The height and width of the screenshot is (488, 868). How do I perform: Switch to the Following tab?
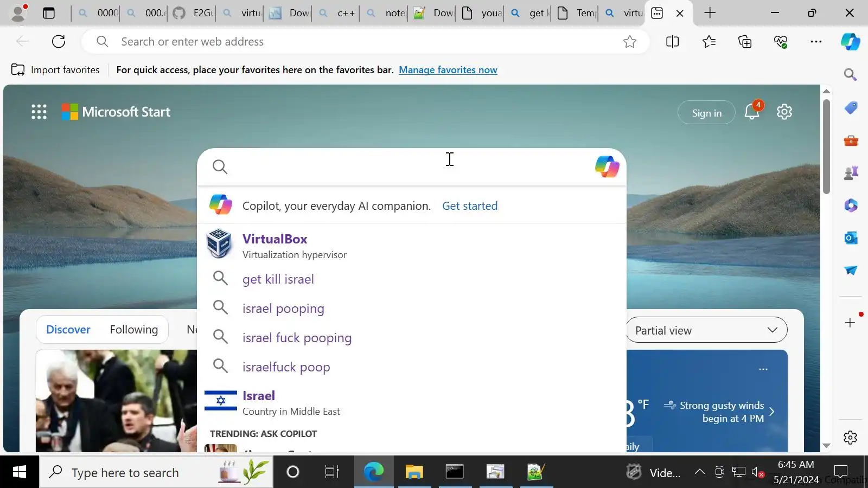[x=134, y=330]
